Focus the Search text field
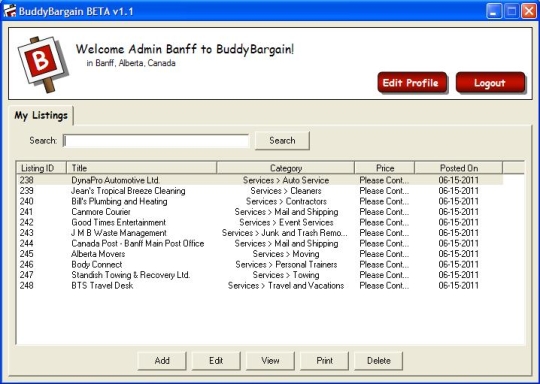The width and height of the screenshot is (540, 384). [x=156, y=141]
